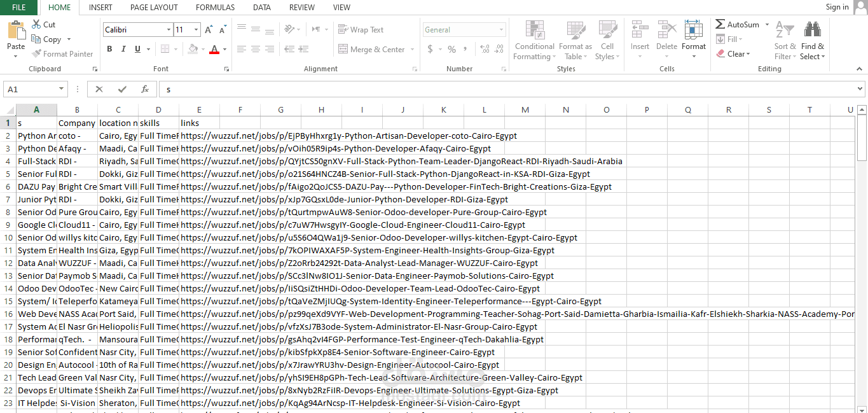Open the Format cells menu
The height and width of the screenshot is (413, 868).
(693, 40)
